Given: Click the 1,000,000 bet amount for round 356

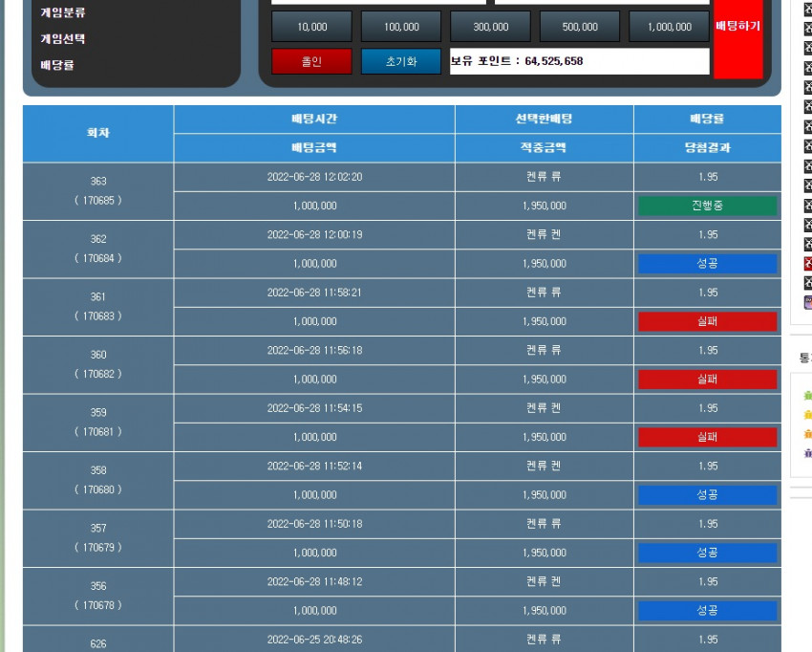Looking at the screenshot, I should click(314, 611).
